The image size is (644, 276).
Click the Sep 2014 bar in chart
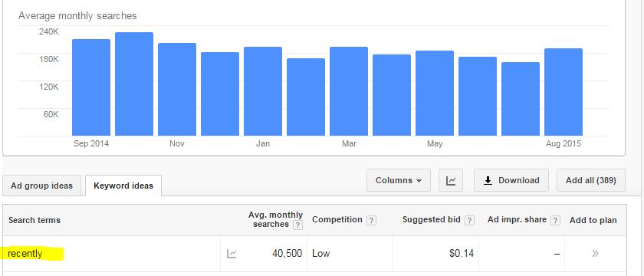[91, 87]
